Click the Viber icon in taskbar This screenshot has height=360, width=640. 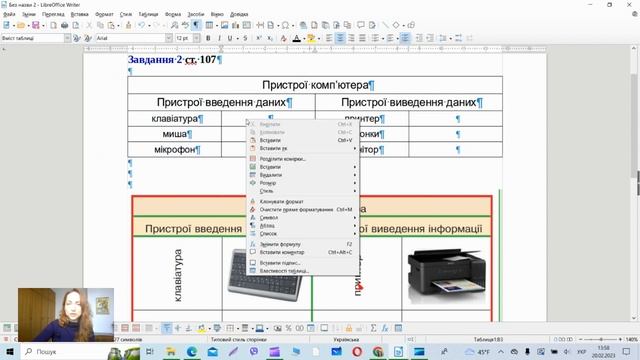pyautogui.click(x=254, y=351)
